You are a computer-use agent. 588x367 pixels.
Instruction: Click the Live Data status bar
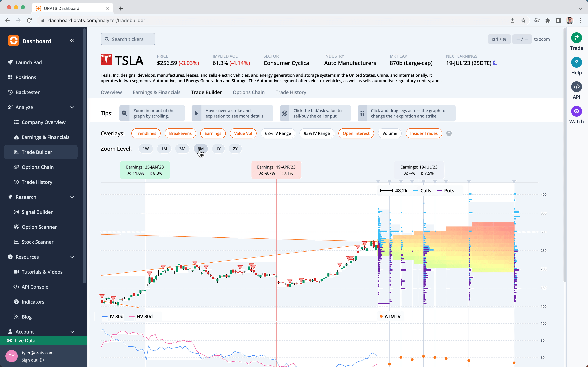tap(43, 340)
